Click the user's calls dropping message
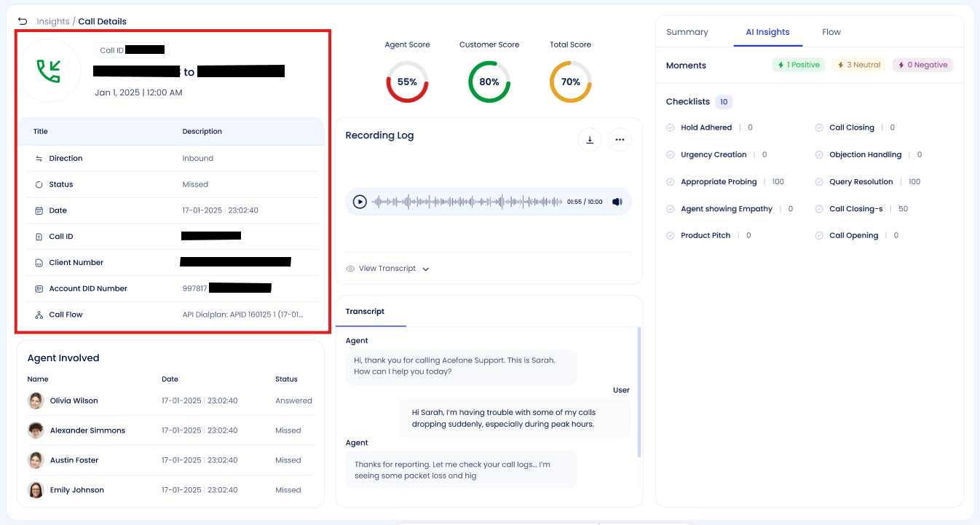This screenshot has height=525, width=980. tap(514, 418)
